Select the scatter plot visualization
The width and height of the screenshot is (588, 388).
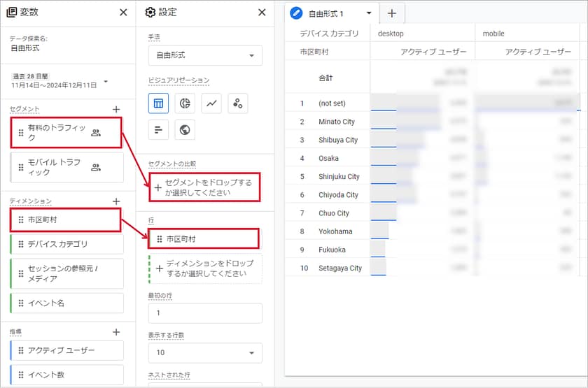pos(238,103)
